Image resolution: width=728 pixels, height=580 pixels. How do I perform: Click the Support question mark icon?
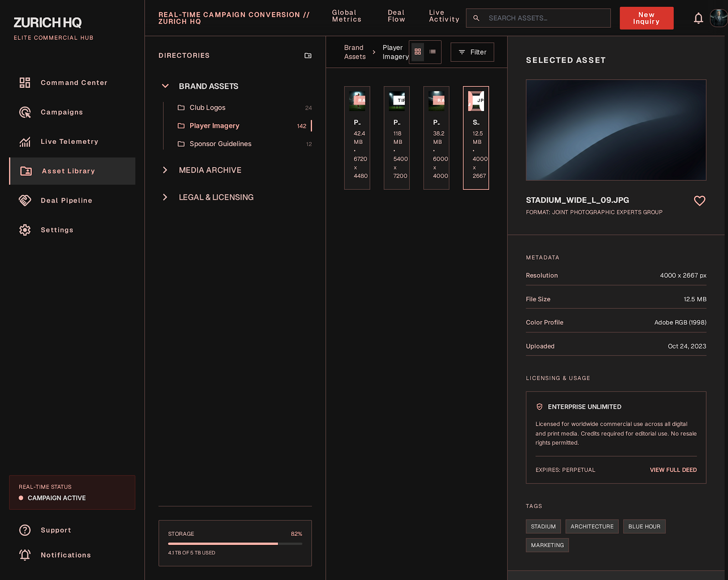pos(25,530)
